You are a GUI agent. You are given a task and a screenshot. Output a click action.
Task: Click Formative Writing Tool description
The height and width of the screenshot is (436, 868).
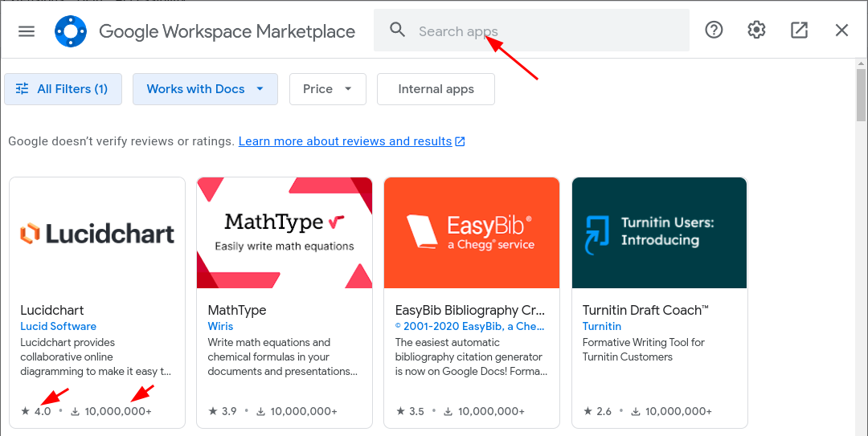coord(643,350)
